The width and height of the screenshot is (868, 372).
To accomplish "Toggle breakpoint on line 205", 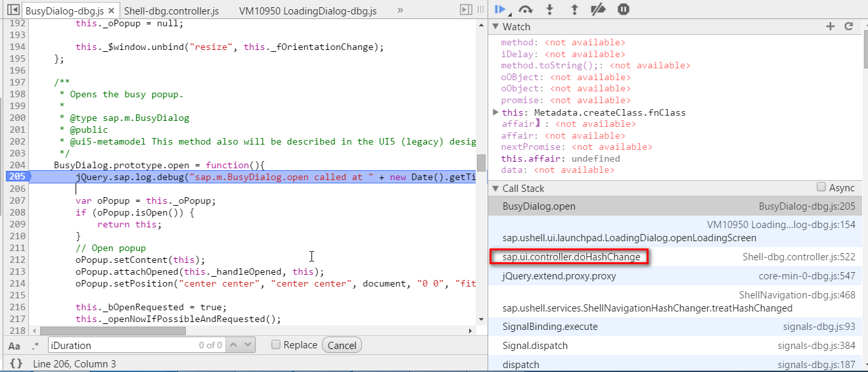I will click(17, 177).
